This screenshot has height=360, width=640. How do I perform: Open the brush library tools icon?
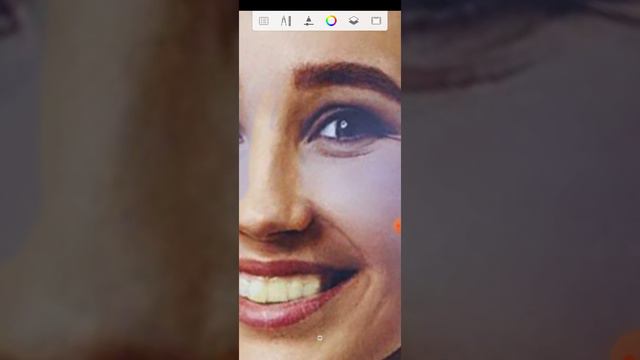286,21
